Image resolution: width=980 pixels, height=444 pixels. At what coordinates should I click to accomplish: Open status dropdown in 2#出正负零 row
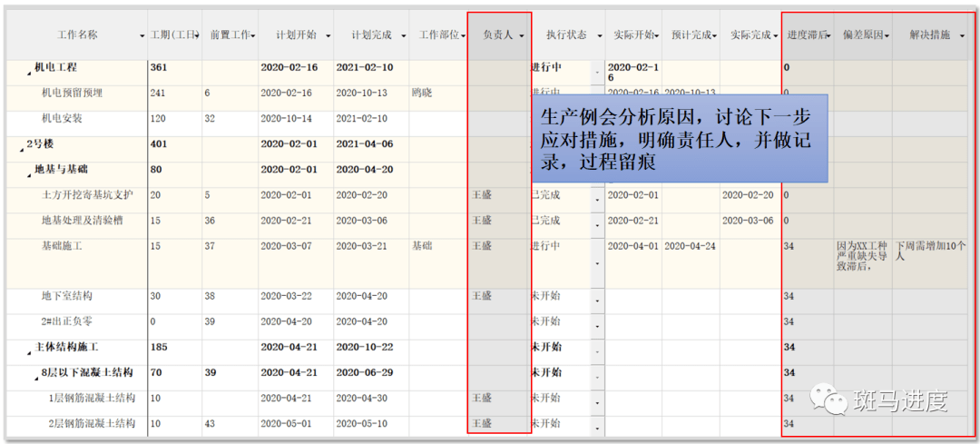[x=597, y=327]
